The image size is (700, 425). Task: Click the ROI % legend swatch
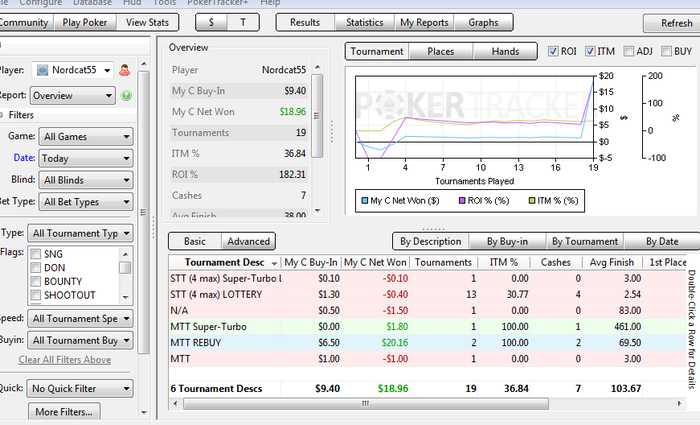(462, 200)
